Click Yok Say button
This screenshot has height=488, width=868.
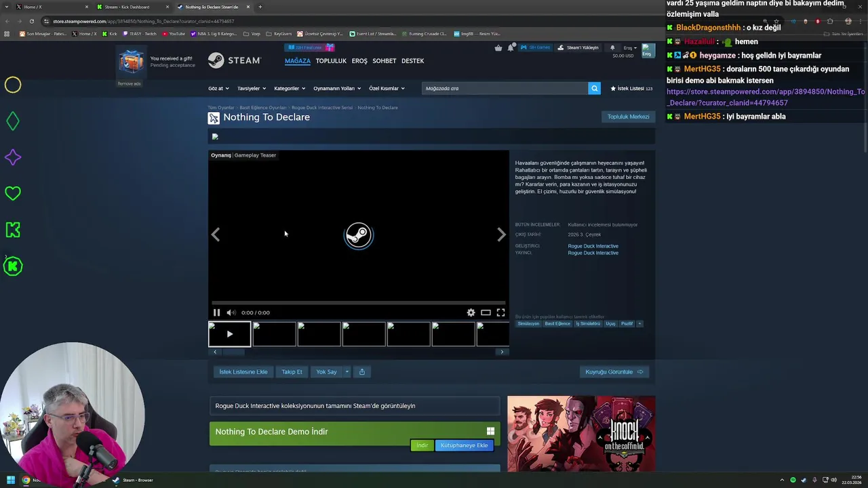(326, 371)
